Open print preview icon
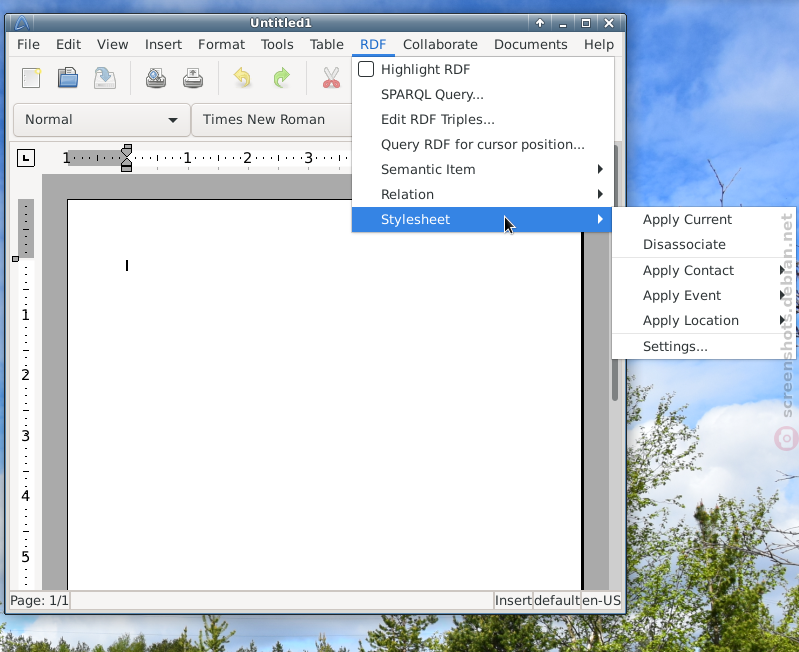 click(x=156, y=78)
